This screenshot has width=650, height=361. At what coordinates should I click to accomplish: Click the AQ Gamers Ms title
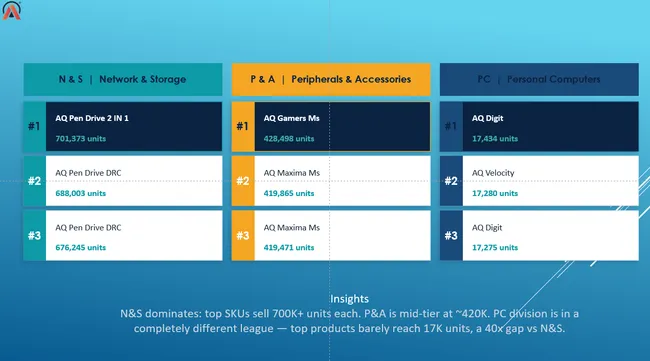point(291,118)
